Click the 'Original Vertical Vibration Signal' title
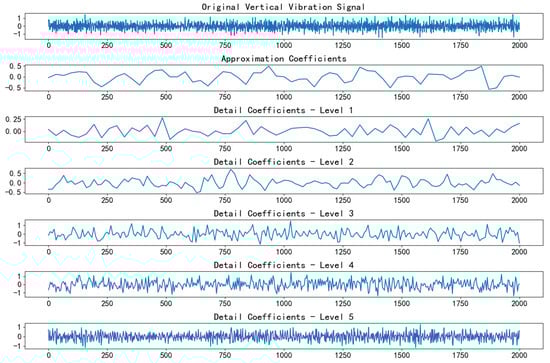The width and height of the screenshot is (550, 363). [283, 7]
